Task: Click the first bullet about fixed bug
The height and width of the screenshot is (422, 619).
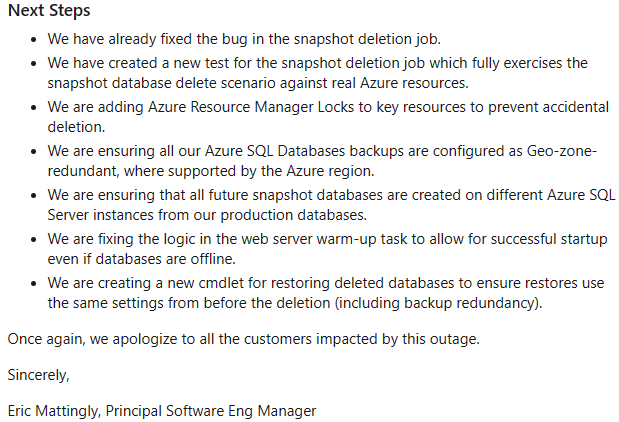Action: 244,39
